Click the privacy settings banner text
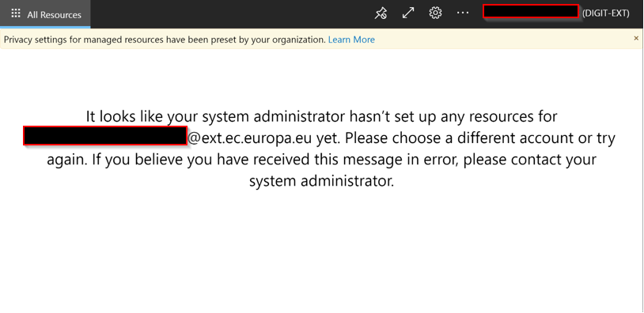 [165, 40]
